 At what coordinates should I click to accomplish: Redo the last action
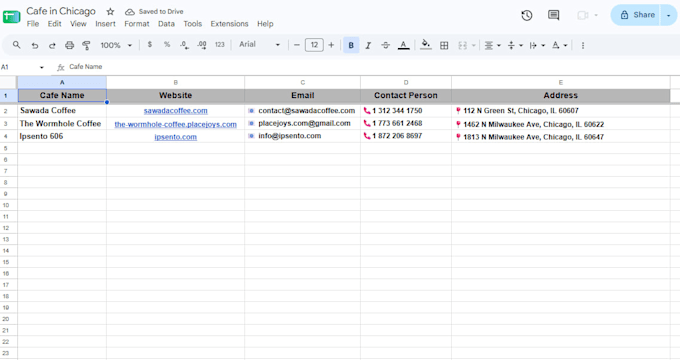52,45
